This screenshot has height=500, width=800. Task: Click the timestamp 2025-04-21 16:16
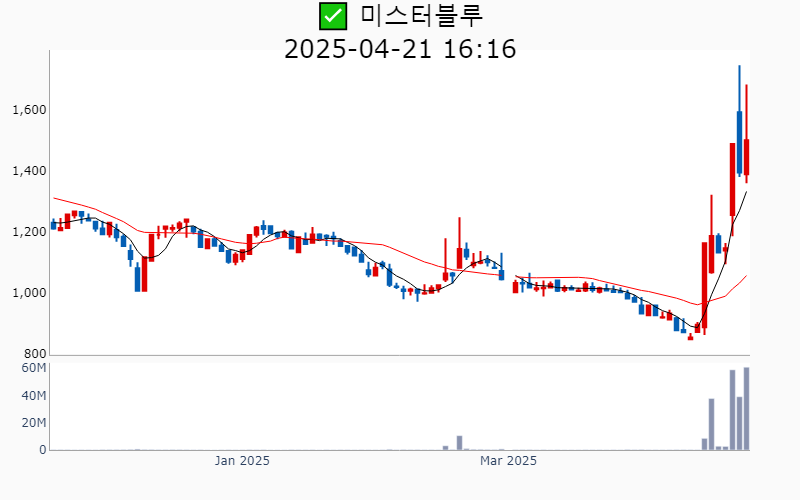coord(400,49)
